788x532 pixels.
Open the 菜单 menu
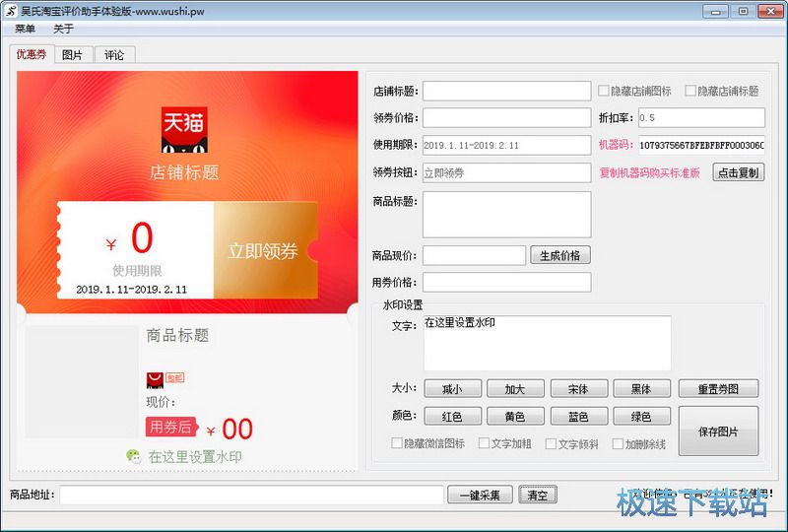point(25,29)
